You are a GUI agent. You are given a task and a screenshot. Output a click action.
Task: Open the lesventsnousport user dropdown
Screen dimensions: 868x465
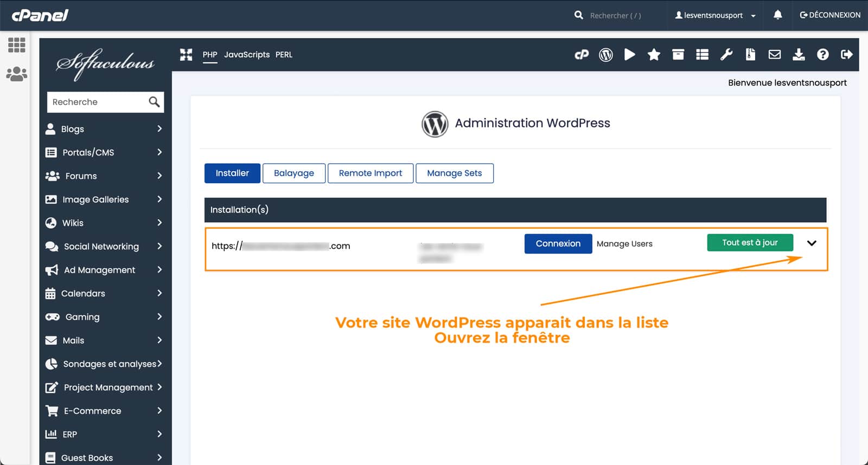click(715, 15)
